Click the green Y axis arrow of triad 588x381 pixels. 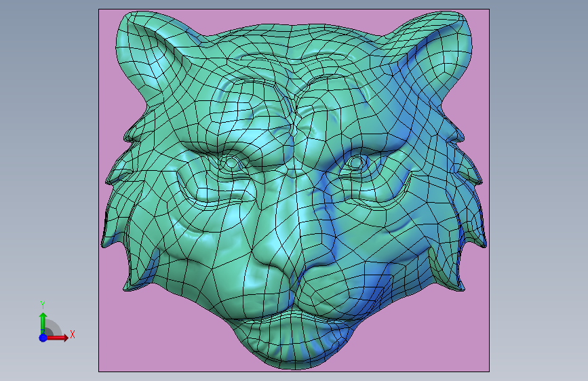43,323
